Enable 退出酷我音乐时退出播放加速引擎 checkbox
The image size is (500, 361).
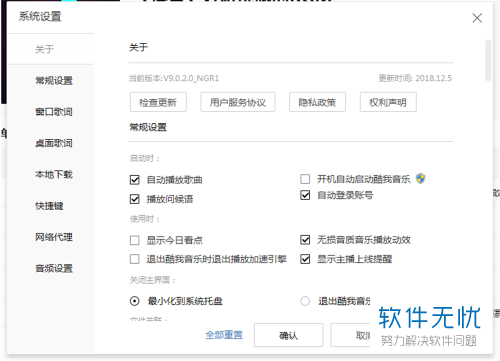(135, 259)
